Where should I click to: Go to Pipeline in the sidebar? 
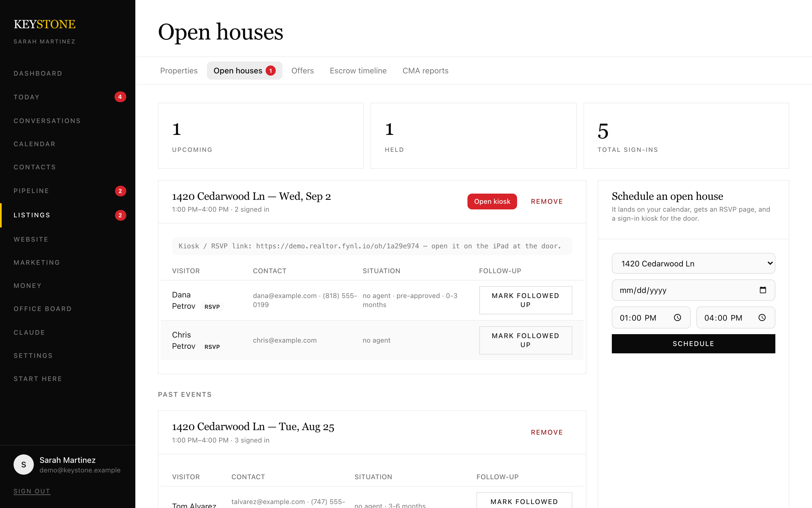(67, 191)
